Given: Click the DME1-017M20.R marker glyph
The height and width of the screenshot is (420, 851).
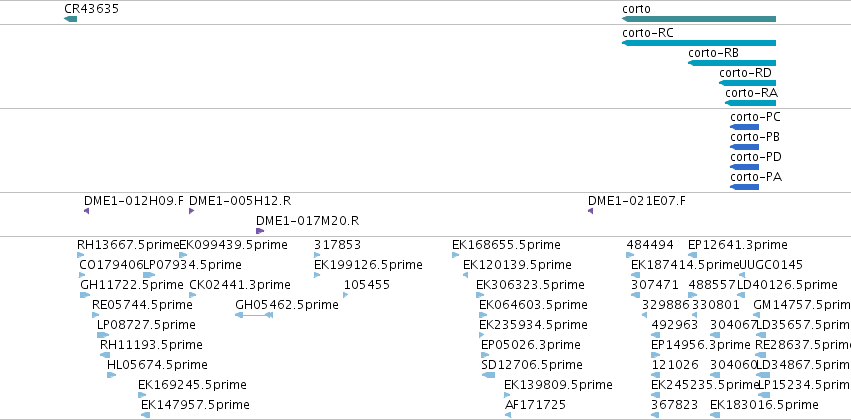Looking at the screenshot, I should tap(260, 231).
